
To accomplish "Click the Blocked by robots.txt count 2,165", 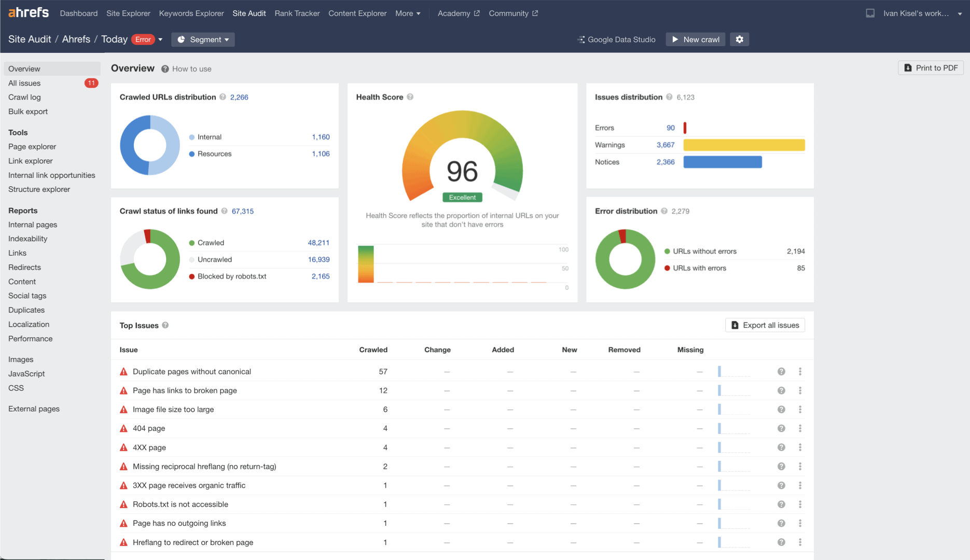I will tap(320, 276).
